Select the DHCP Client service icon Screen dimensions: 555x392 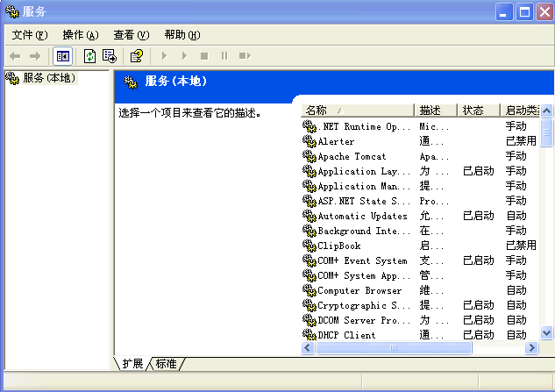click(309, 335)
